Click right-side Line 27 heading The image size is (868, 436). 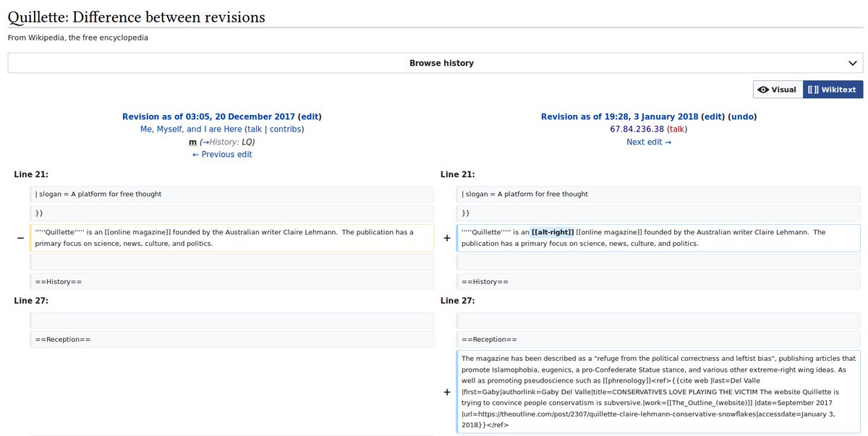point(458,300)
